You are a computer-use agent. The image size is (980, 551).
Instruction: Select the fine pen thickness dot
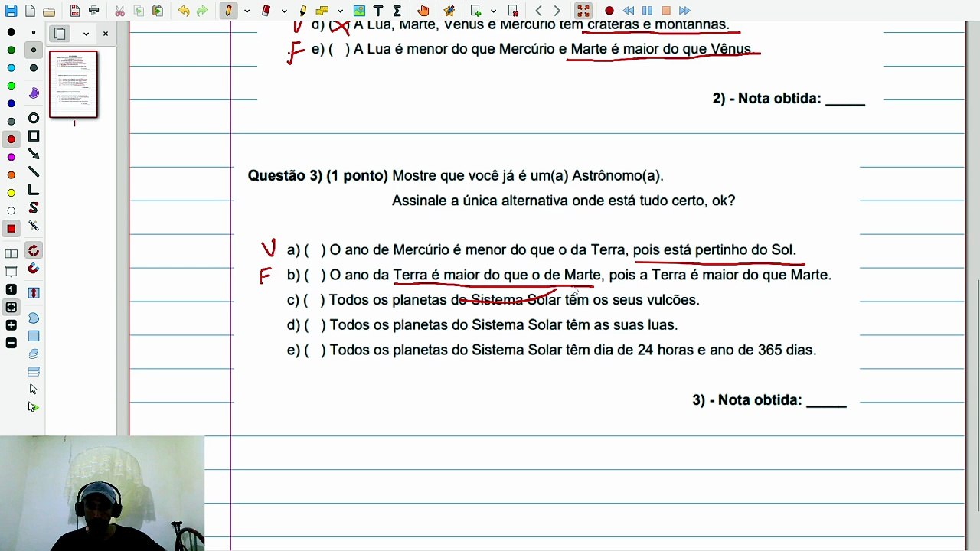(34, 32)
